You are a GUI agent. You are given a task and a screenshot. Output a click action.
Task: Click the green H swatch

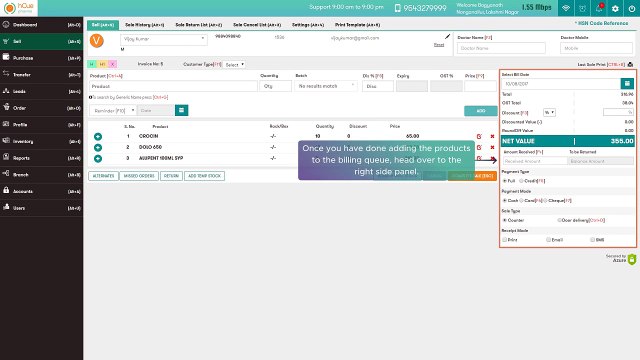[92, 64]
